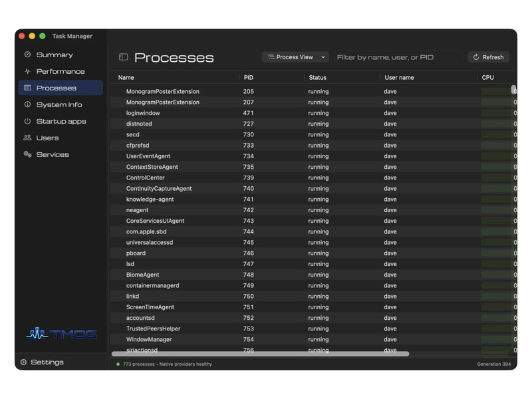Click the Settings gear icon
Image resolution: width=532 pixels, height=399 pixels.
tap(23, 362)
